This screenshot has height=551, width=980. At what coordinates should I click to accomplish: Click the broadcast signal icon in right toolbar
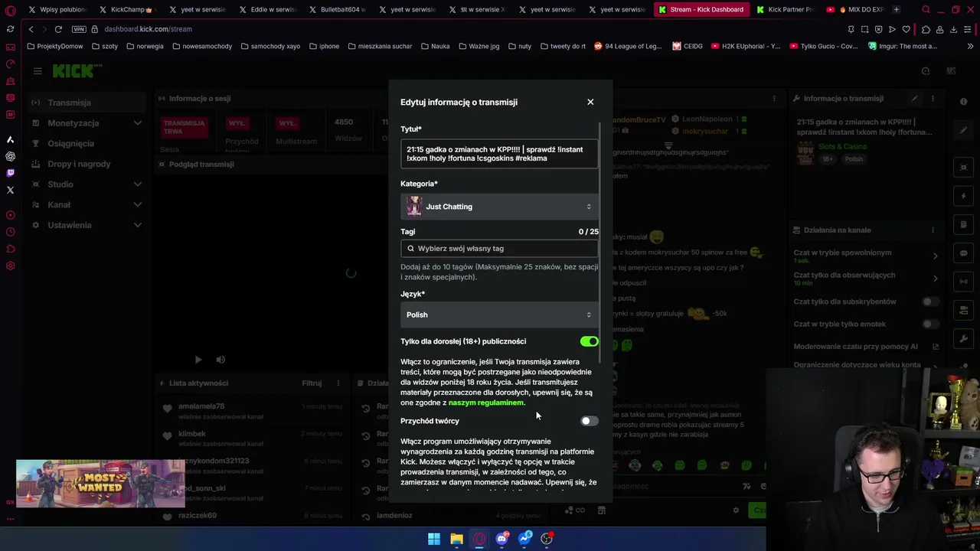point(964,282)
